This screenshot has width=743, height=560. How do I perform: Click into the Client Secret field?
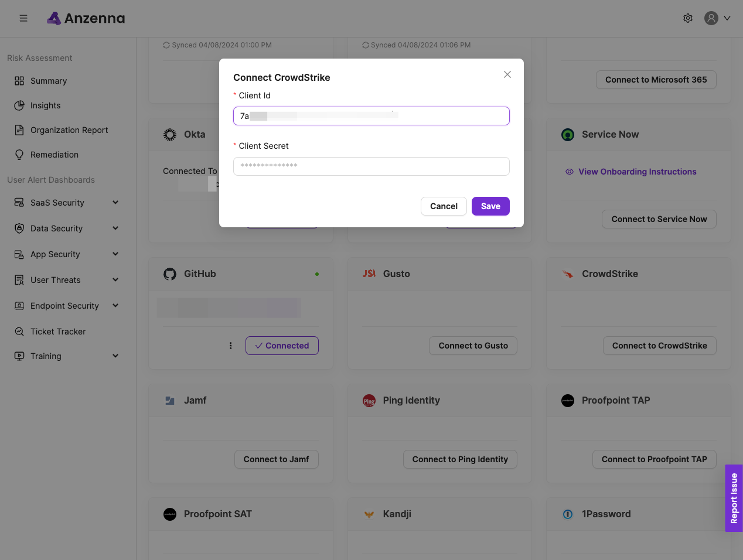[371, 166]
